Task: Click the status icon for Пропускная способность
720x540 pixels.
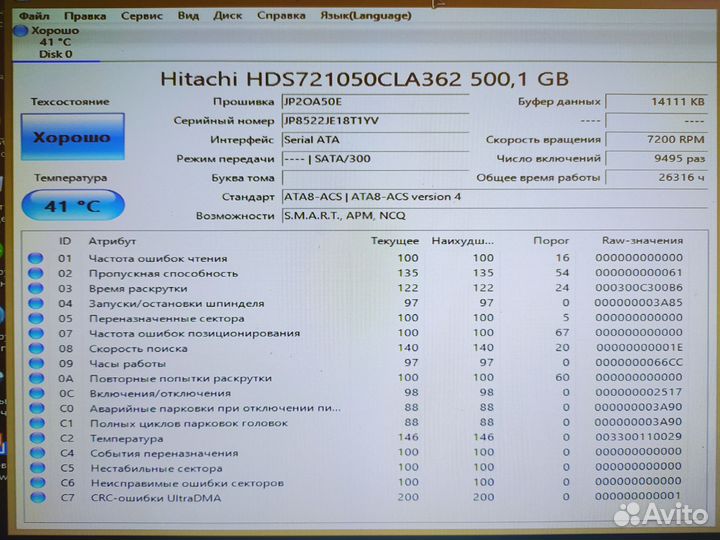Action: (35, 273)
